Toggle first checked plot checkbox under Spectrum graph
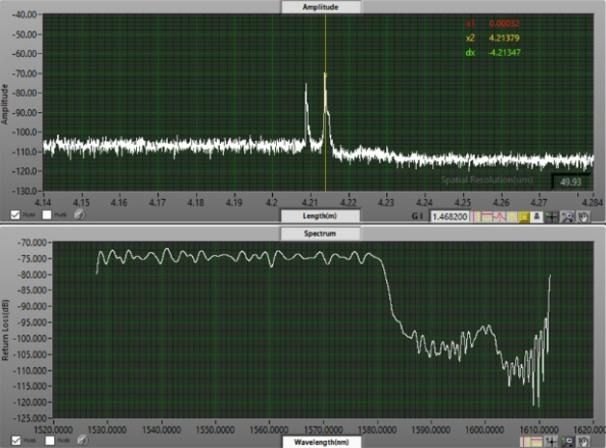Screen dimensions: 606x448 tap(14, 439)
